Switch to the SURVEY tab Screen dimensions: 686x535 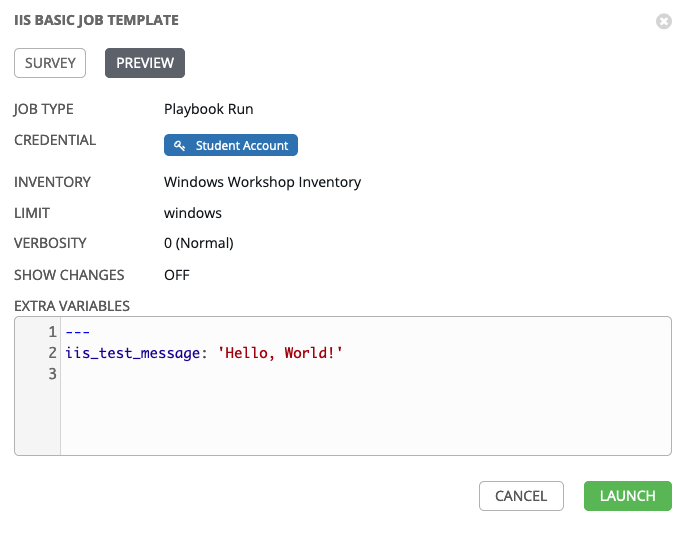pyautogui.click(x=50, y=63)
